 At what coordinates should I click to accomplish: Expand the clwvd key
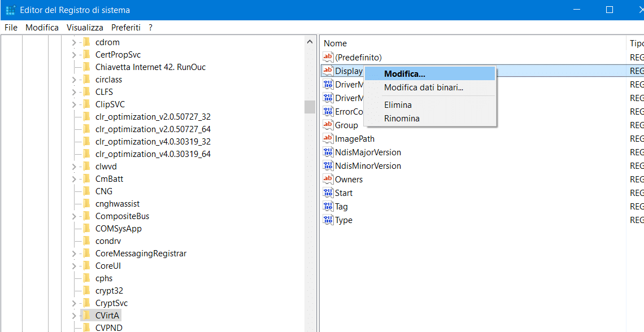74,166
